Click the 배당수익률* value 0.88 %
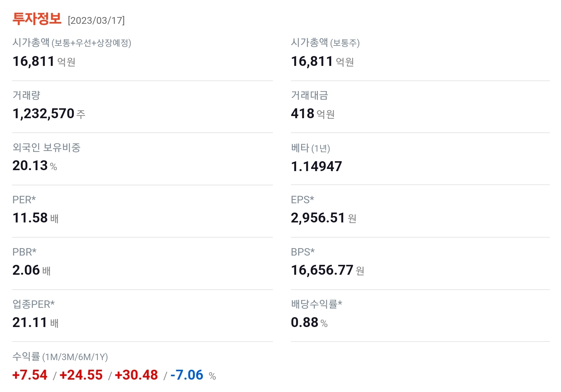 tap(310, 322)
